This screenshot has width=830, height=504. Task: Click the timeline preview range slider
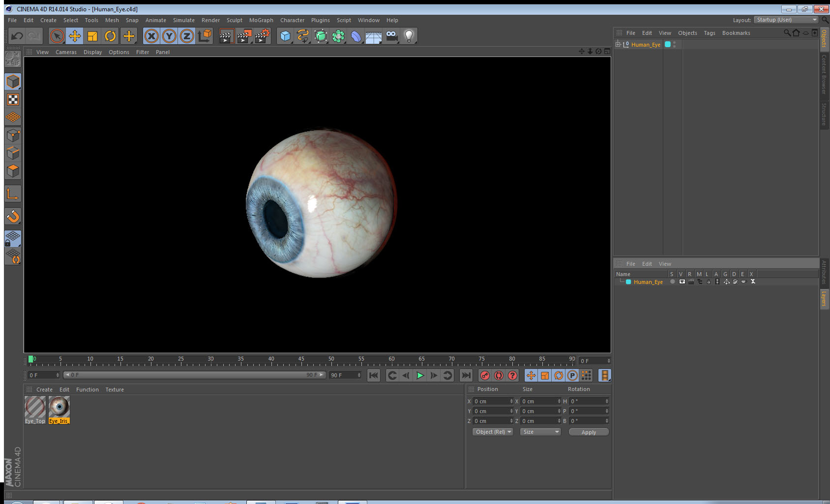195,375
